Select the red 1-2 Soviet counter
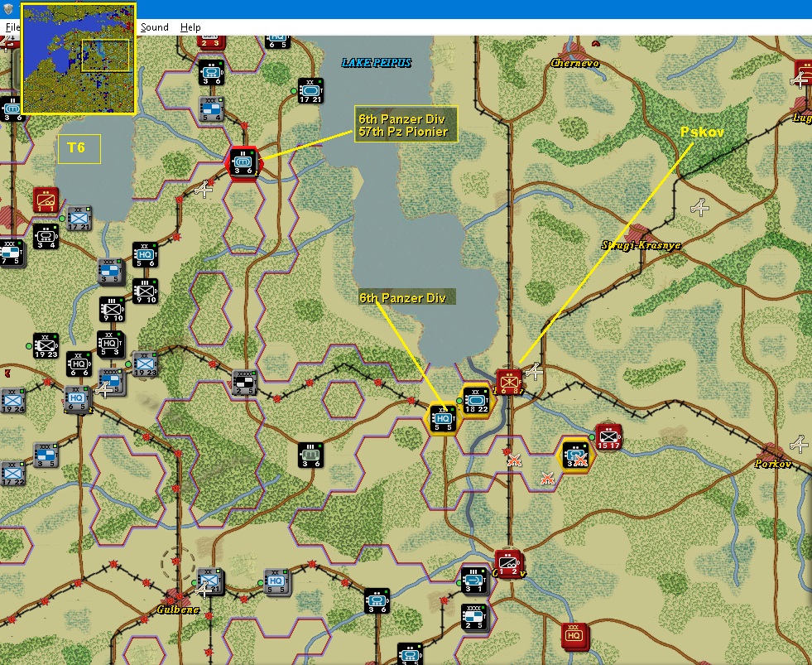The width and height of the screenshot is (812, 665). click(508, 564)
